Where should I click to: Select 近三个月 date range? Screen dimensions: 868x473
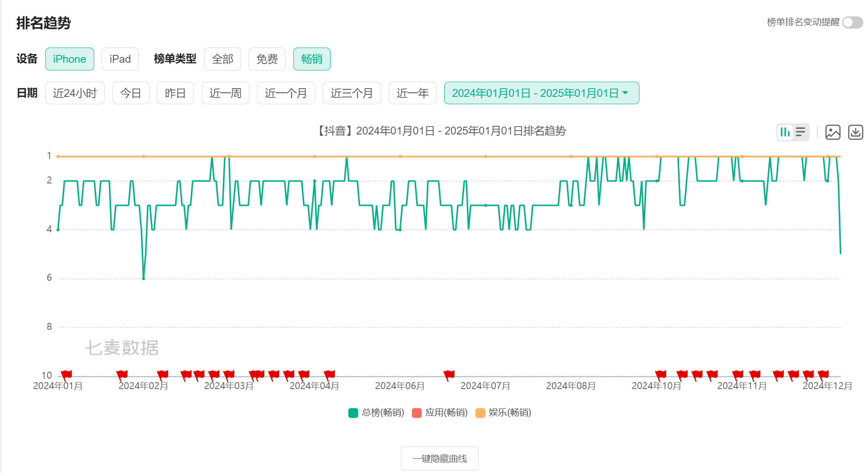(x=351, y=93)
